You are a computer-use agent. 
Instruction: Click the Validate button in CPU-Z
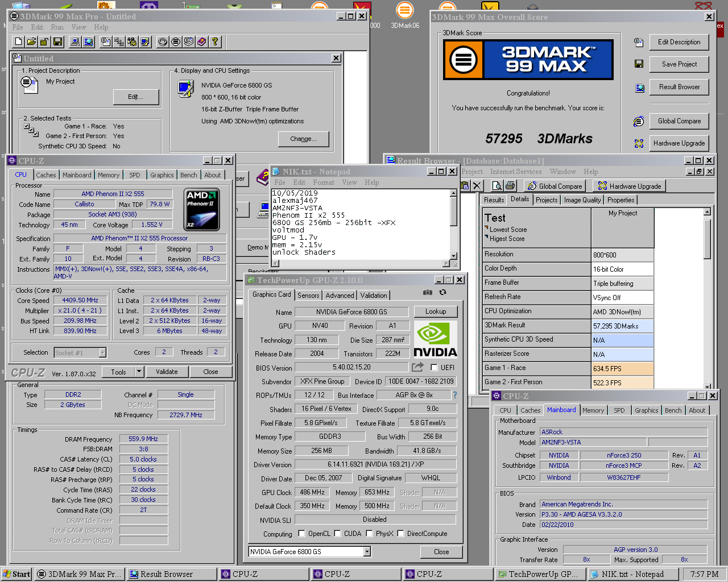(167, 372)
